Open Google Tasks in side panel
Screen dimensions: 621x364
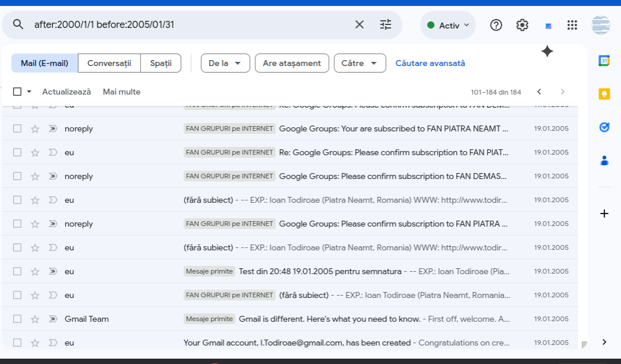[x=604, y=127]
